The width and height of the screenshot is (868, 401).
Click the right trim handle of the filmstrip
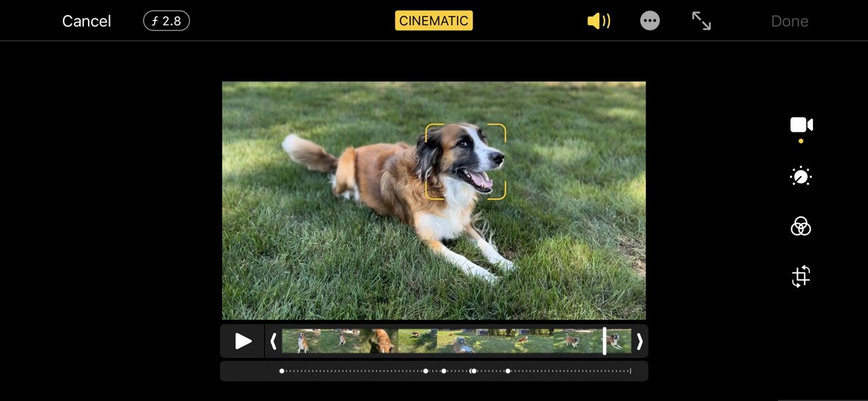click(639, 341)
